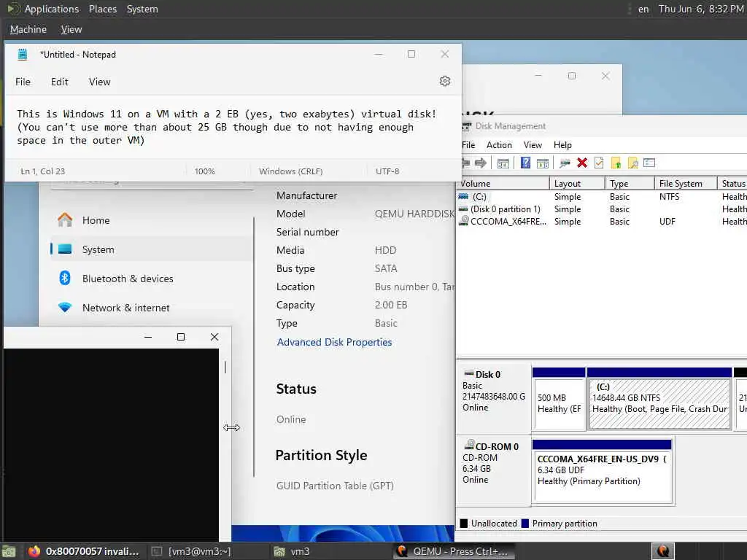
Task: Click the Show/Hide Action Pane toolbar icon
Action: pyautogui.click(x=543, y=163)
